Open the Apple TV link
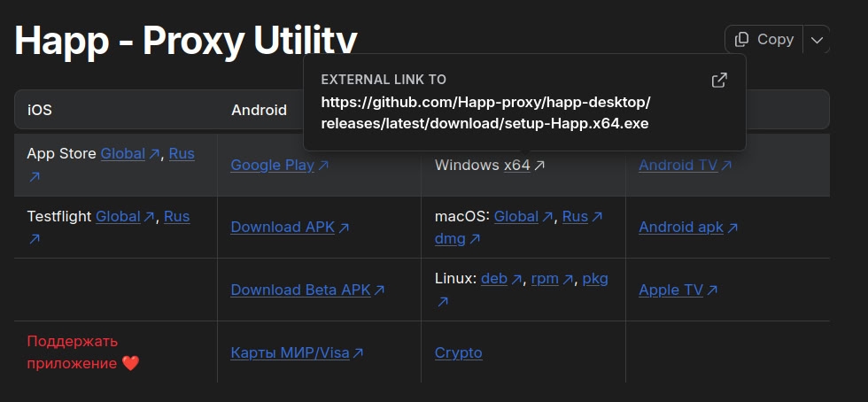The width and height of the screenshot is (868, 402). [x=671, y=290]
